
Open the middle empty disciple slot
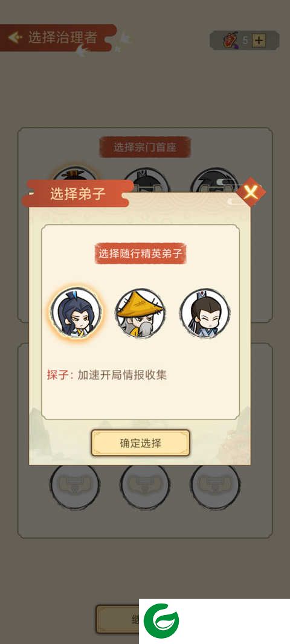[145, 485]
